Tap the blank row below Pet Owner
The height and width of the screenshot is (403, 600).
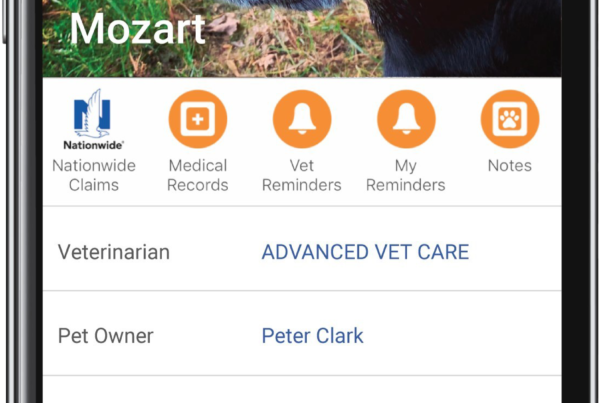click(x=302, y=390)
